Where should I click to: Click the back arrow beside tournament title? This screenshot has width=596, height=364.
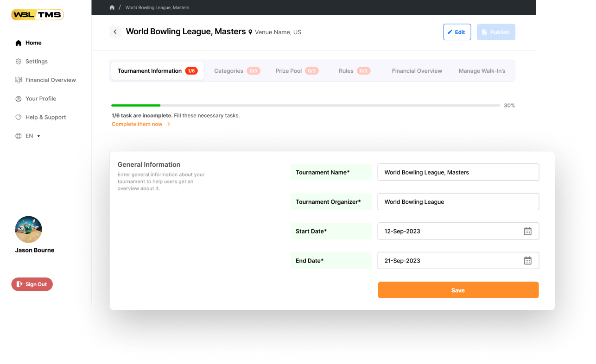coord(115,32)
